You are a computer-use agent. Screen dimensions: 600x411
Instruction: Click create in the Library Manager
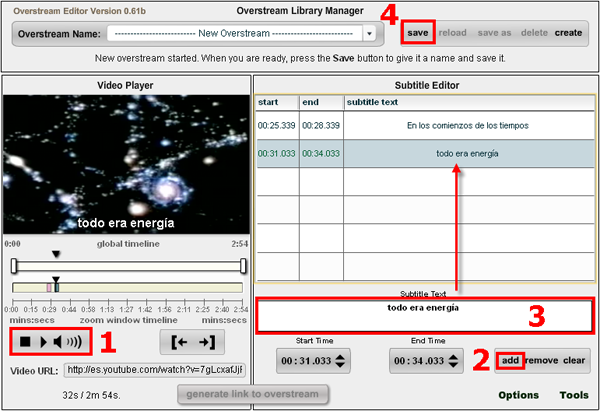[568, 33]
